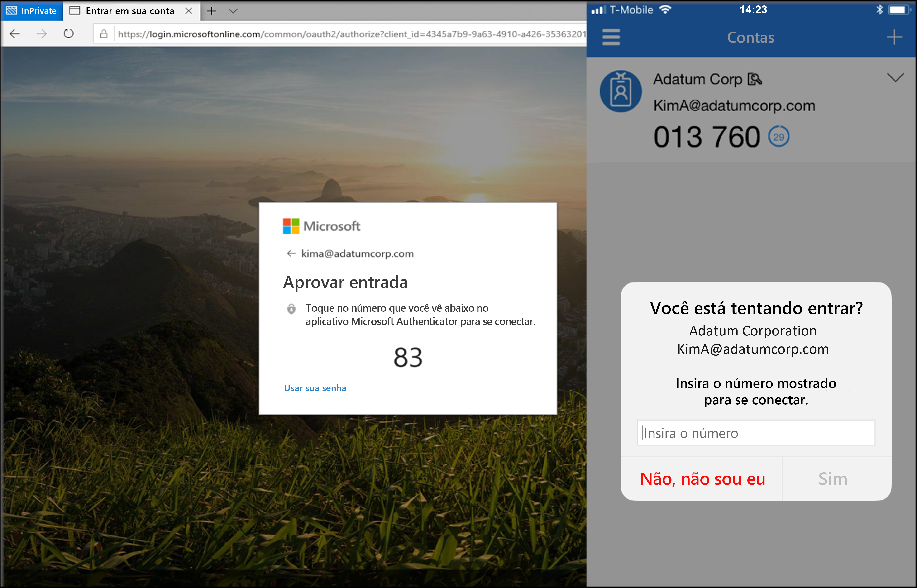Screen dimensions: 917x588
Task: Open the hamburger menu on mobile
Action: click(x=610, y=38)
